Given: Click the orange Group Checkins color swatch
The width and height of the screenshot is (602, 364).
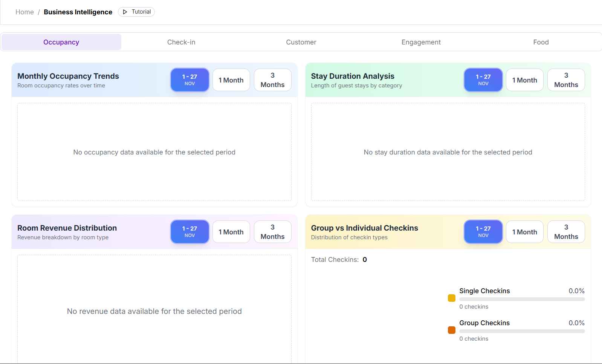Looking at the screenshot, I should click(451, 330).
